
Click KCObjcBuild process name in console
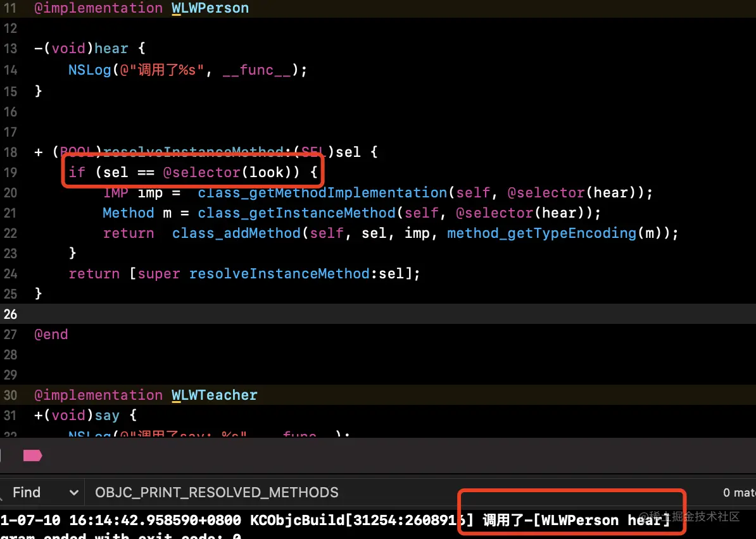point(298,520)
